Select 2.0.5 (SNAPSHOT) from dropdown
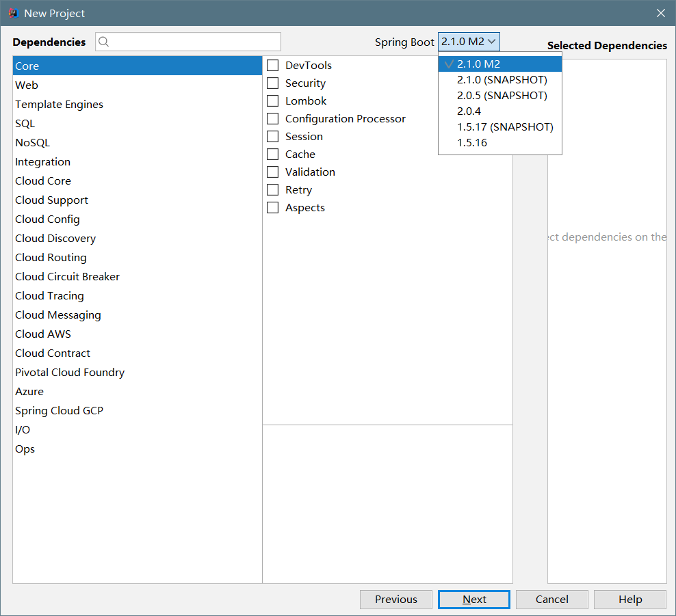 pos(502,96)
